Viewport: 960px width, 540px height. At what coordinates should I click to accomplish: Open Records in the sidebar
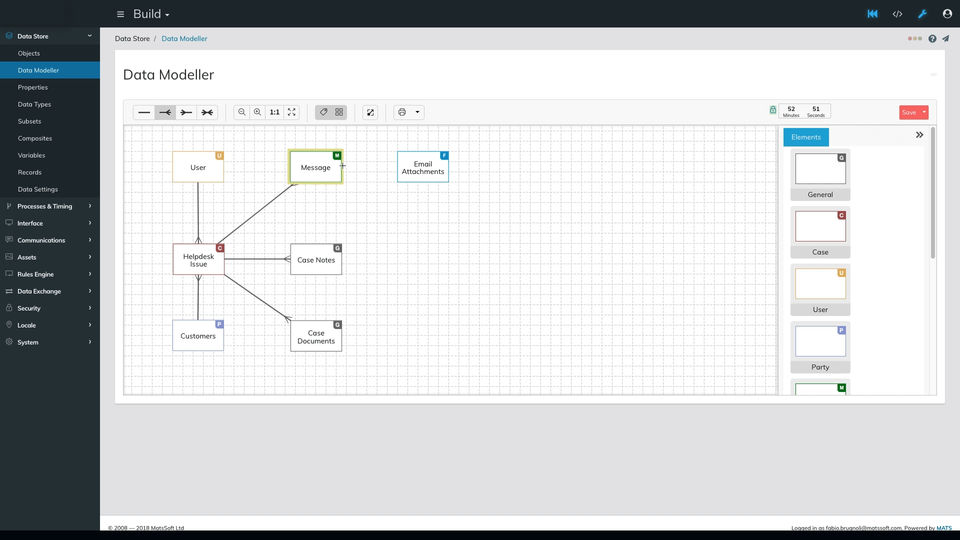coord(50,173)
